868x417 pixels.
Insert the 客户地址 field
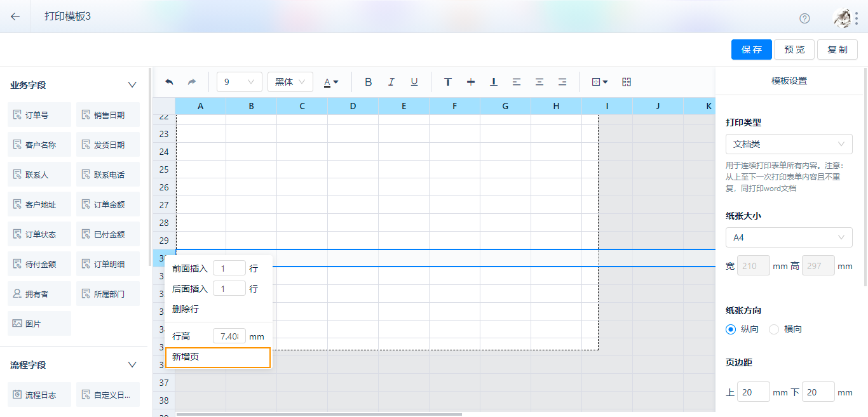(x=39, y=204)
